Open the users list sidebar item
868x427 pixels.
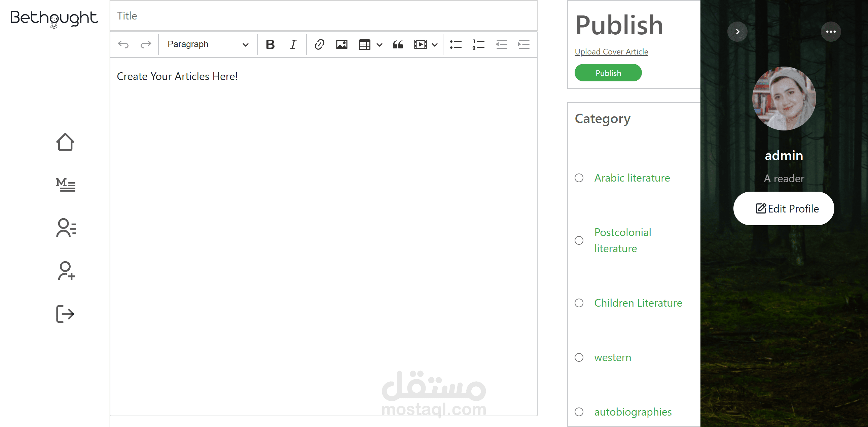(66, 228)
